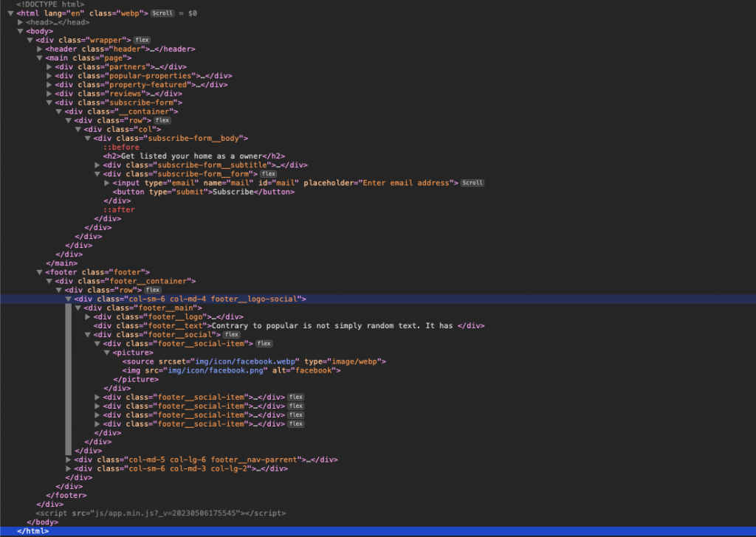Collapse the subscribe-form div node
This screenshot has height=537, width=756.
point(49,103)
